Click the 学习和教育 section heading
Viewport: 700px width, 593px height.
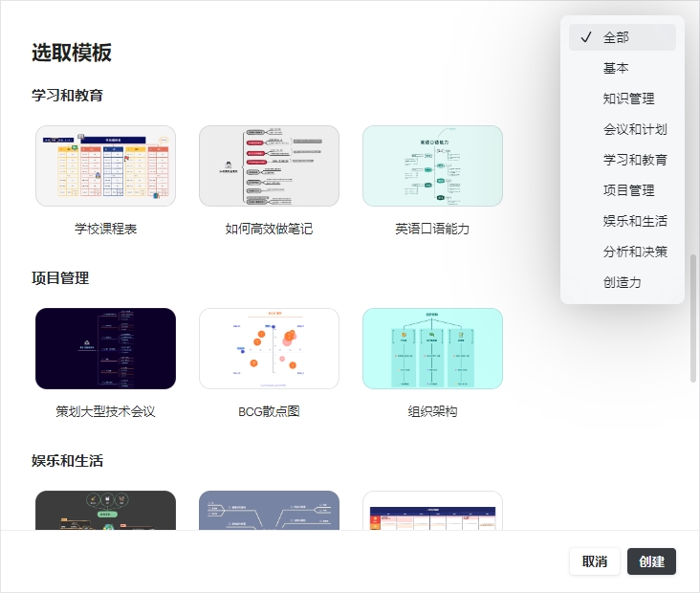click(67, 95)
